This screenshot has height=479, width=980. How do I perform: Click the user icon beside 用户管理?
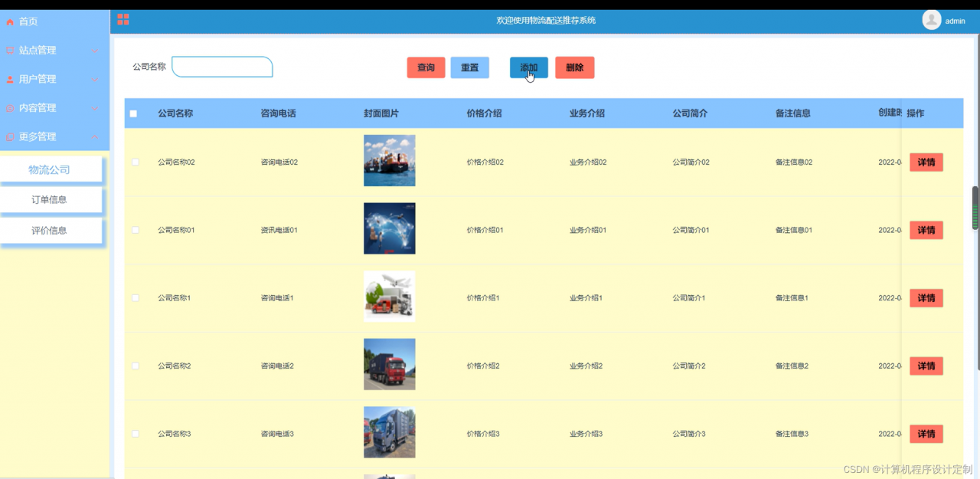[10, 80]
